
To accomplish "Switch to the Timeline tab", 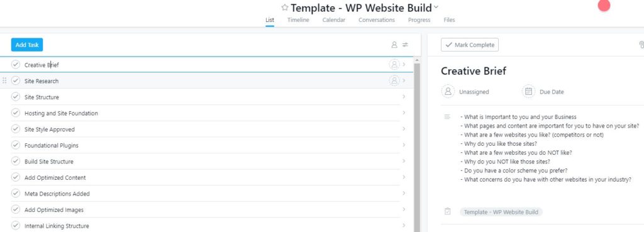I will (x=298, y=19).
